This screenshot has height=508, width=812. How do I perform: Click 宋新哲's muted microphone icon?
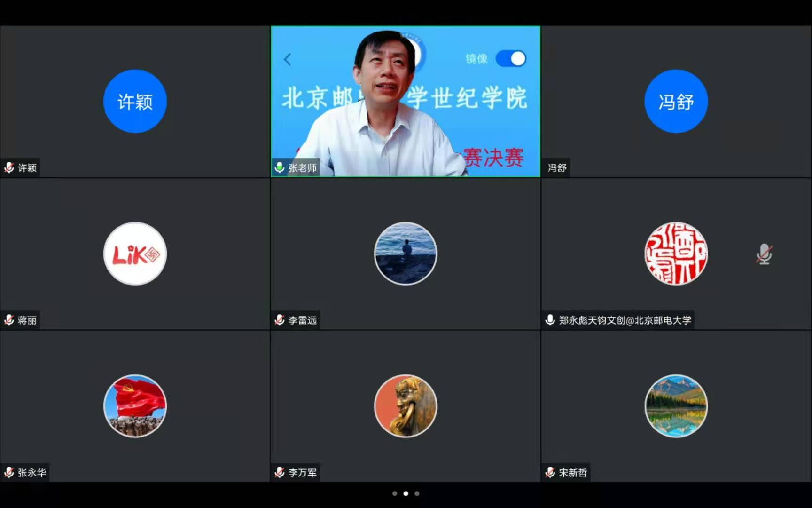coord(550,473)
